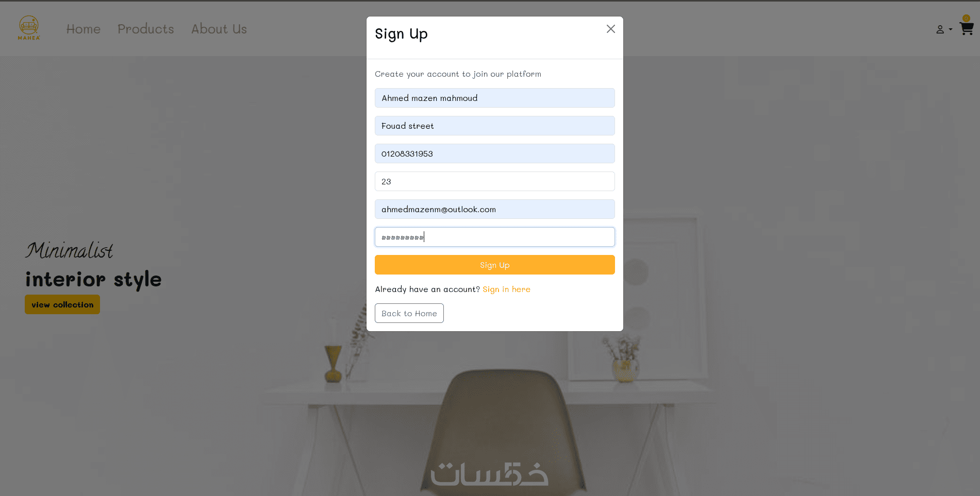Open the About Us page
The image size is (980, 496).
[219, 29]
